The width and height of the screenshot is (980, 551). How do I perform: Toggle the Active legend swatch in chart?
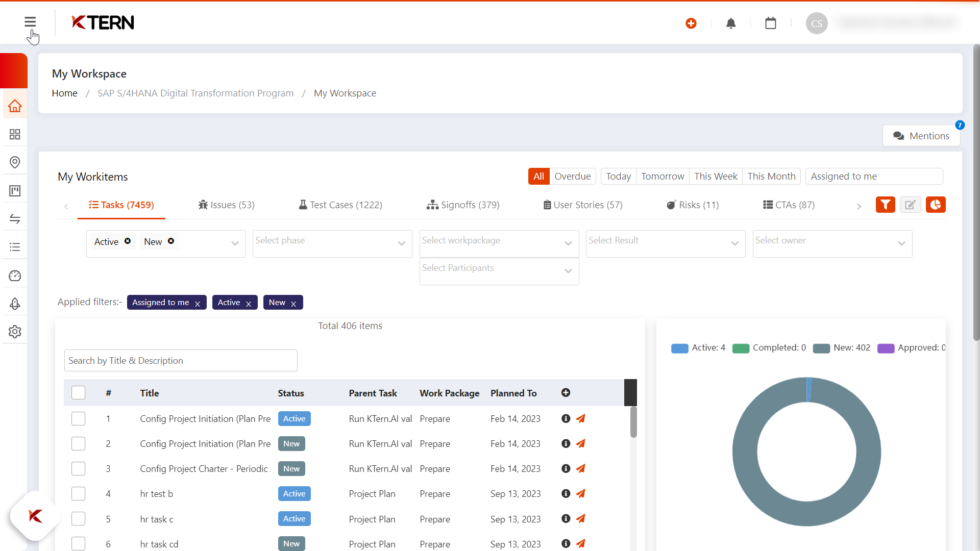pyautogui.click(x=680, y=348)
